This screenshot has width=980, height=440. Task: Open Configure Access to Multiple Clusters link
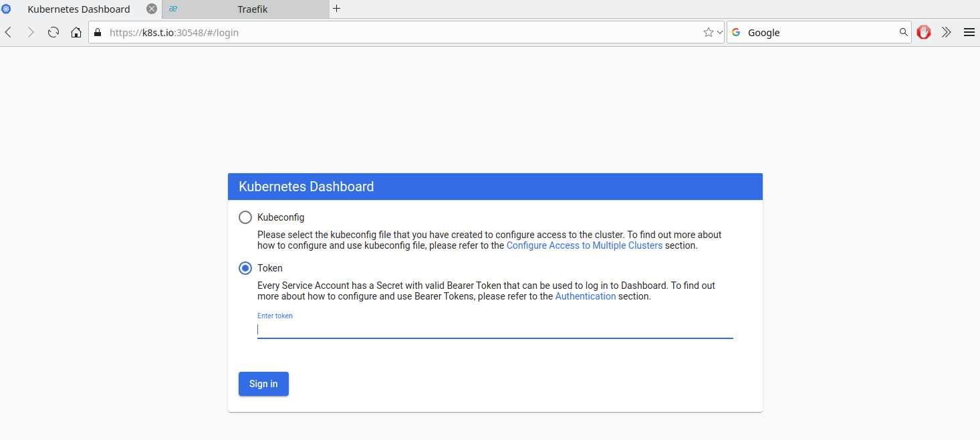point(584,245)
